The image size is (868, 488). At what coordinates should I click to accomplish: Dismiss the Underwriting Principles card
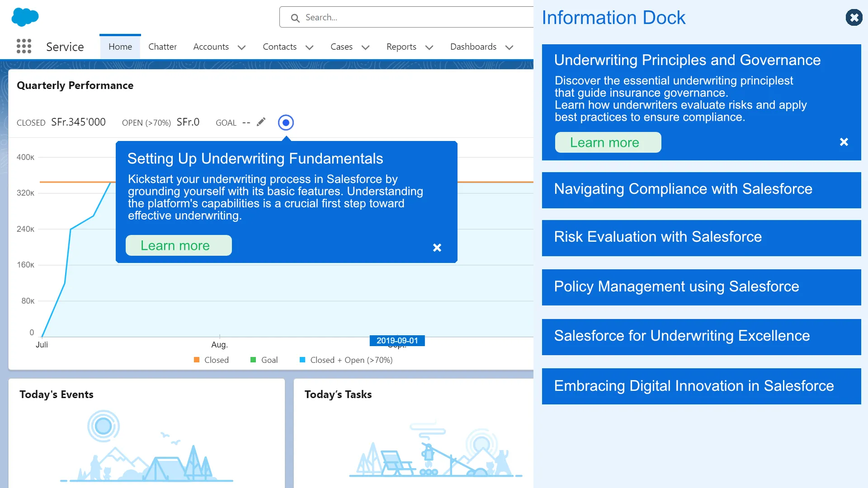[x=844, y=142]
